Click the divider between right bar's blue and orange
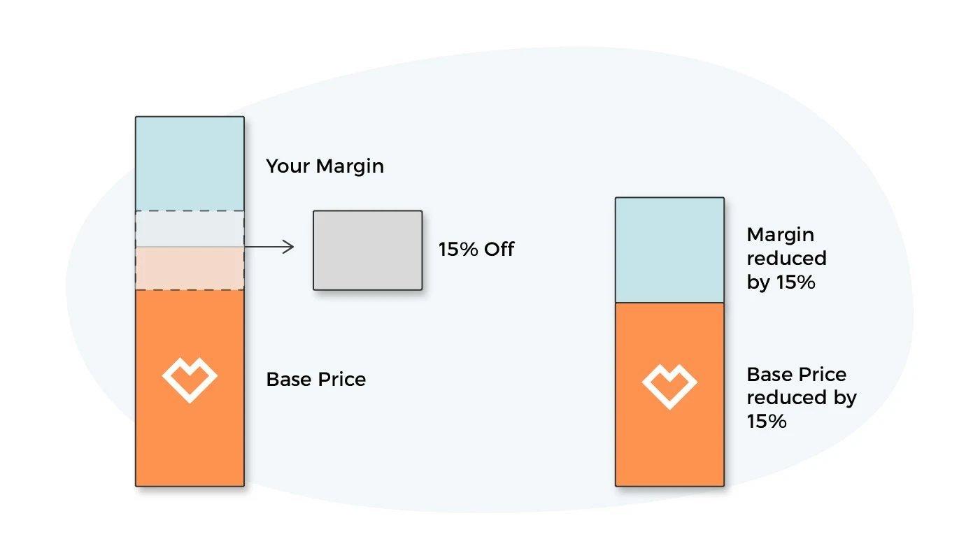 pyautogui.click(x=669, y=303)
